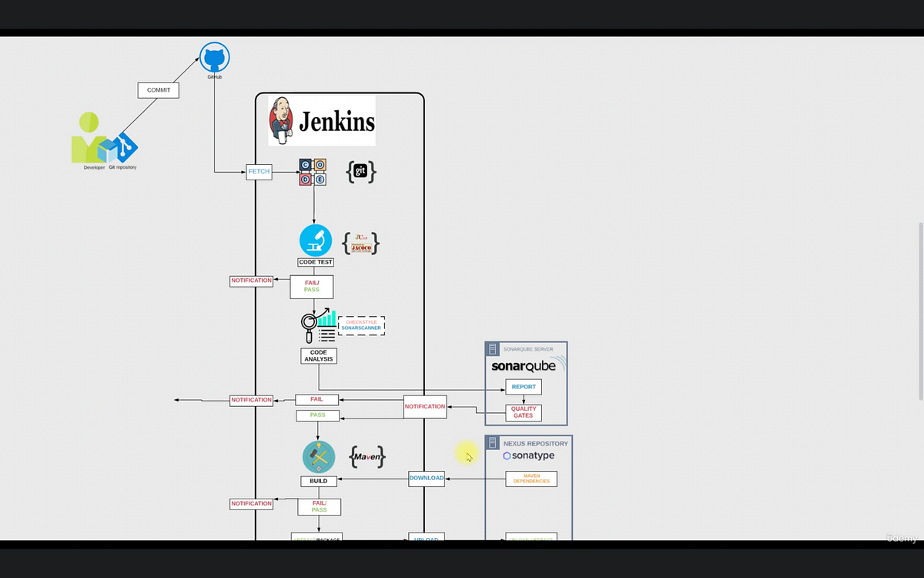Toggle the FAIL/PASS box under Code Test
The height and width of the screenshot is (578, 924).
[x=311, y=286]
